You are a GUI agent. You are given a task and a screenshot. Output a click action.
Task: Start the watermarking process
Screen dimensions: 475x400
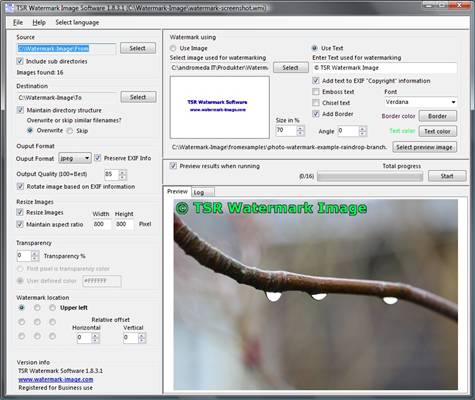click(x=447, y=176)
